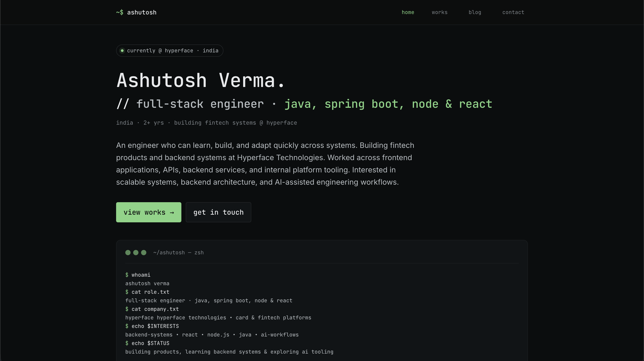Navigate to the contact nav page

coord(513,12)
